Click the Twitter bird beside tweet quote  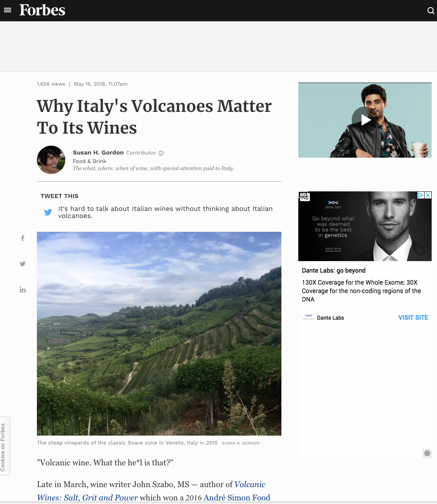point(48,212)
